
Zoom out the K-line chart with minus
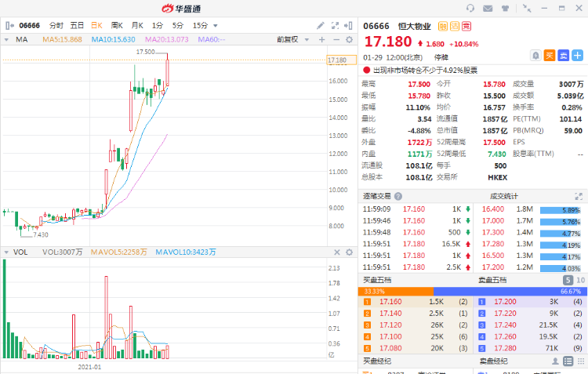[x=336, y=39]
